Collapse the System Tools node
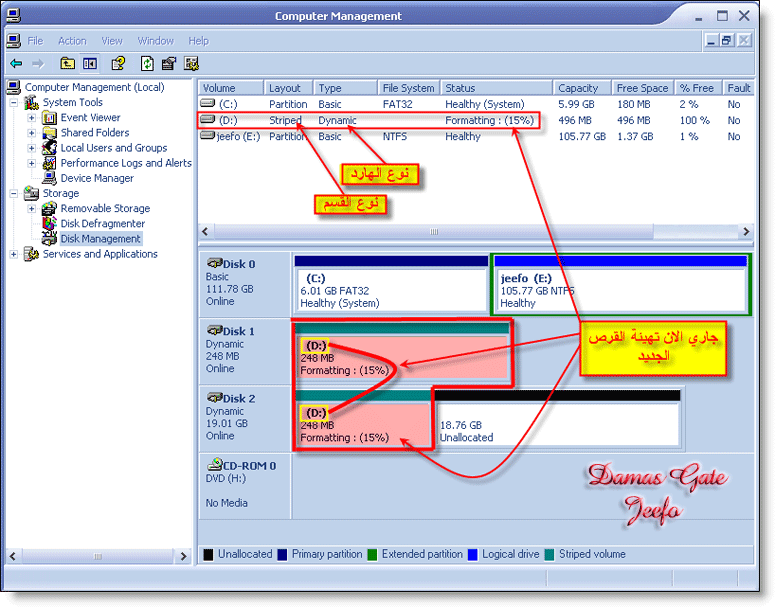Image resolution: width=775 pixels, height=607 pixels. tap(14, 103)
